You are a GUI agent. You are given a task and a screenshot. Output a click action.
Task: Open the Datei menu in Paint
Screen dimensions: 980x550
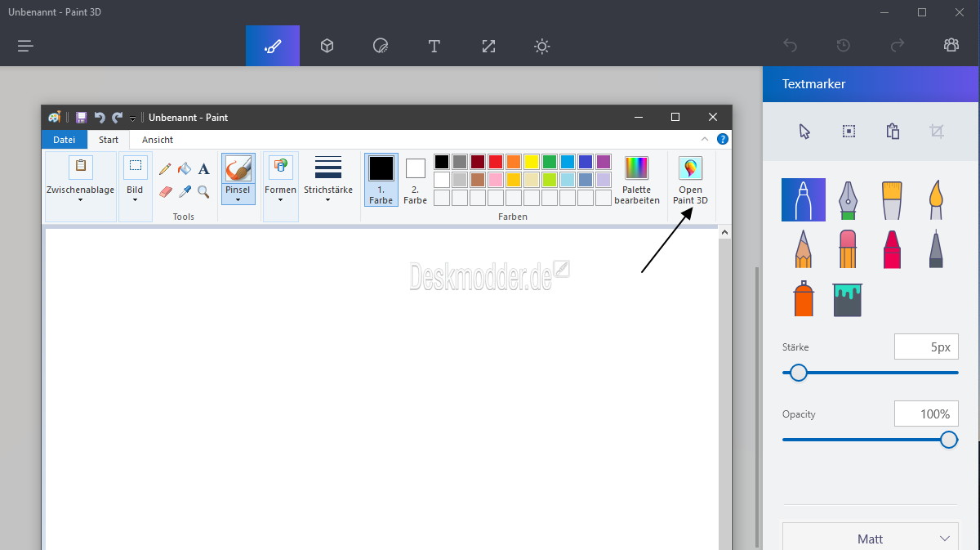point(65,140)
